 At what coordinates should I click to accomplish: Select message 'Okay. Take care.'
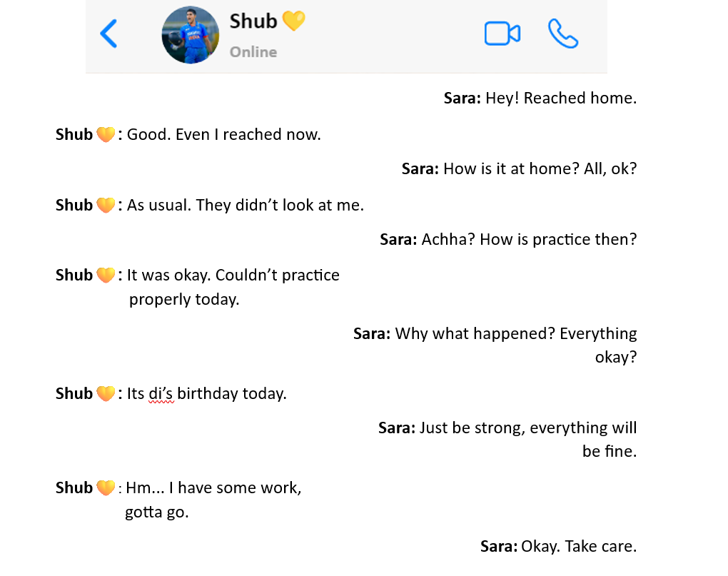click(579, 546)
